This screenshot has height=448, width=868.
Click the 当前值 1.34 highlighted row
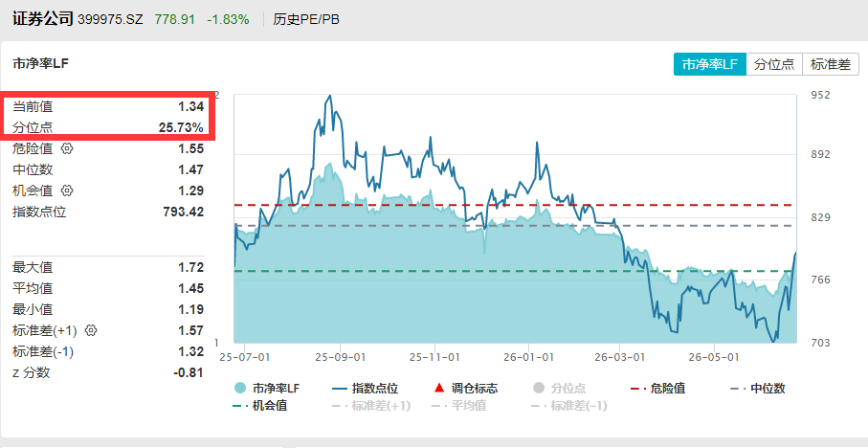pos(108,106)
